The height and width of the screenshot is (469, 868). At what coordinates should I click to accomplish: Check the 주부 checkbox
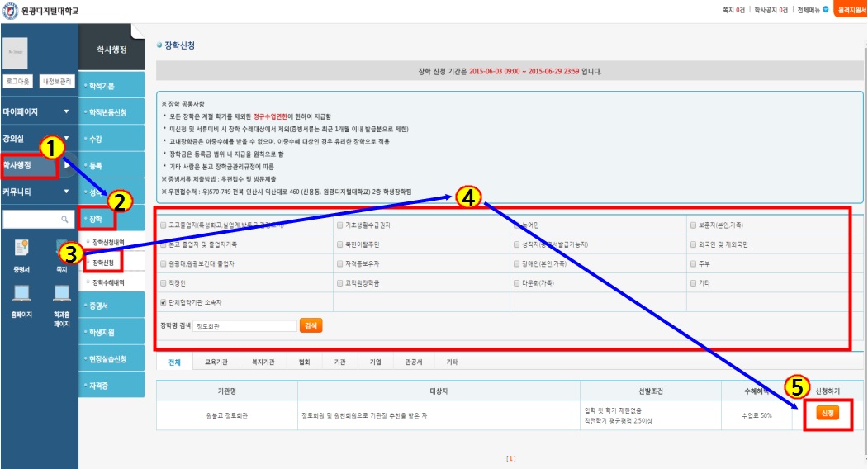coord(693,263)
